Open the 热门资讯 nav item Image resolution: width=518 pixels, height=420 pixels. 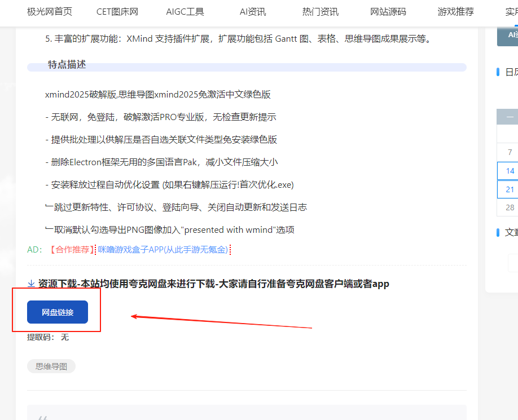click(x=321, y=12)
